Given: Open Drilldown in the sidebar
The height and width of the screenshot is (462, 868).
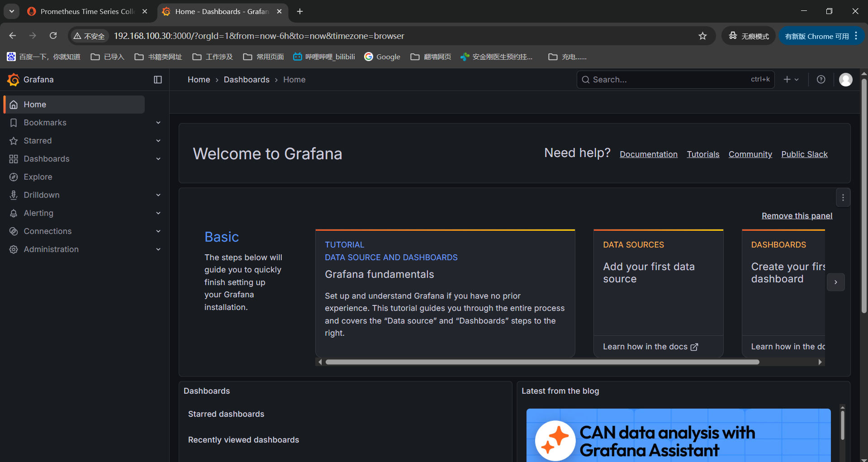Looking at the screenshot, I should click(42, 195).
